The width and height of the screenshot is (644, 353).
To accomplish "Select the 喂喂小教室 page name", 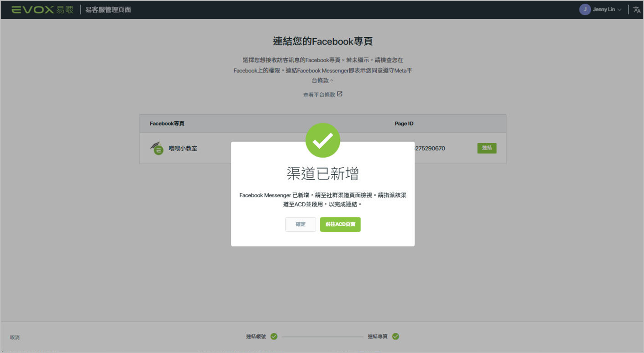I will coord(183,148).
